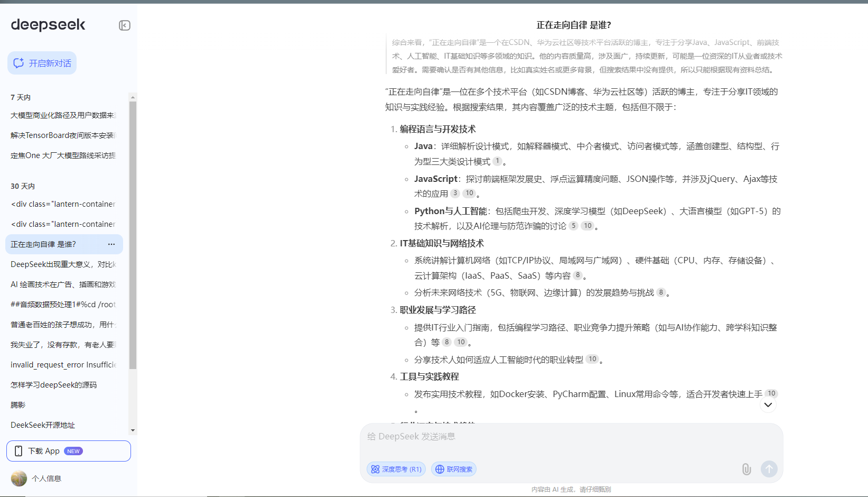Open the three-dot menu for 正在走向自律 chat
Viewport: 868px width, 497px height.
[111, 244]
